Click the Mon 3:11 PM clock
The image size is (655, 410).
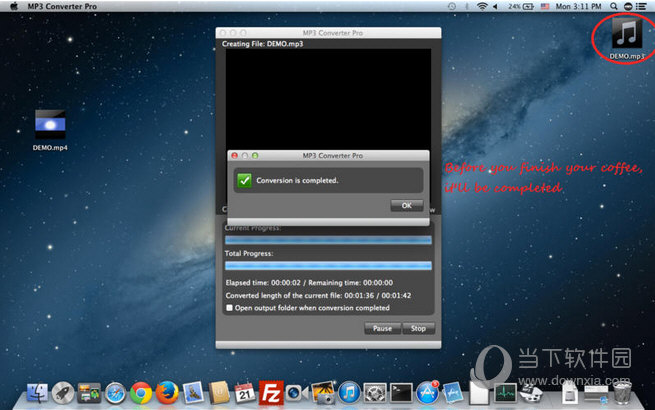tap(578, 6)
